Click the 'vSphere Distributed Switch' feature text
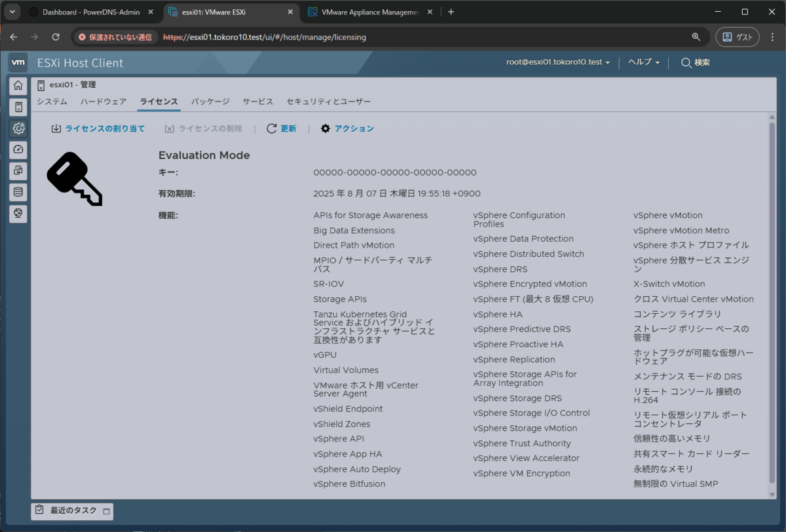The height and width of the screenshot is (532, 786). pyautogui.click(x=529, y=254)
